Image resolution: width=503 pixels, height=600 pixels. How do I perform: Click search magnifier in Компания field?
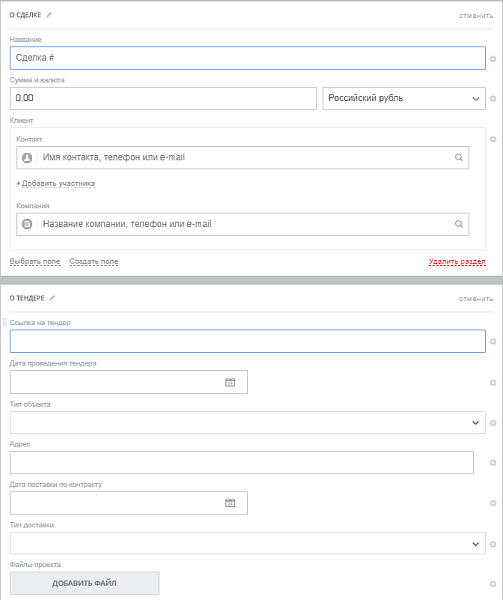(x=459, y=224)
